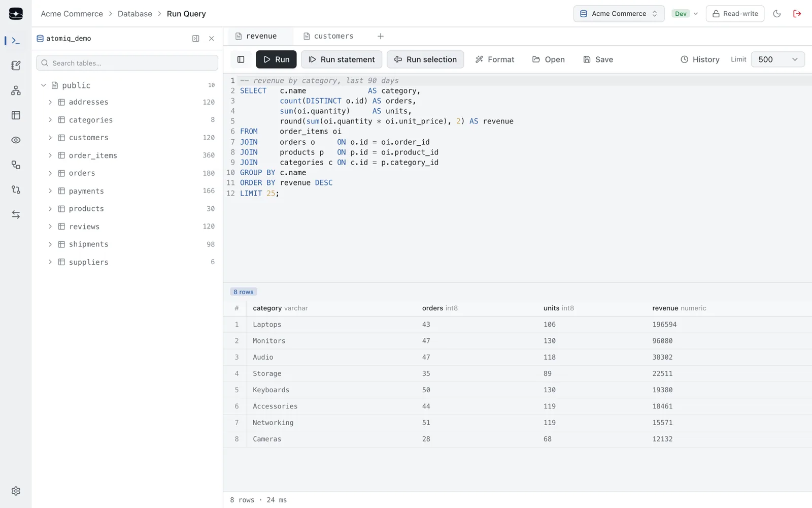Click the revenue column header
The width and height of the screenshot is (812, 508).
pyautogui.click(x=679, y=308)
